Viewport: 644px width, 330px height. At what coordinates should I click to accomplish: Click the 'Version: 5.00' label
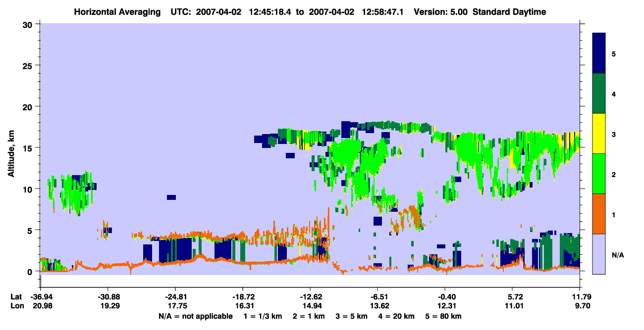pos(440,12)
